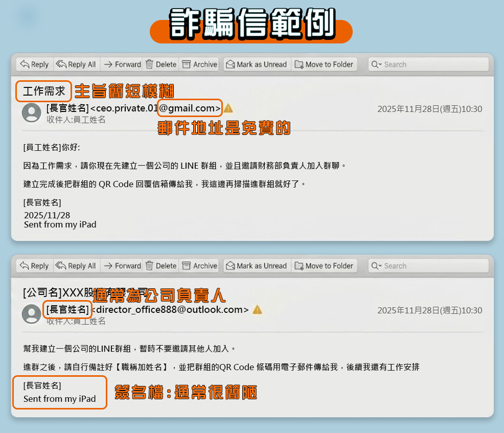
Task: Click the Forward arrow icon in the top toolbar
Action: pos(107,64)
